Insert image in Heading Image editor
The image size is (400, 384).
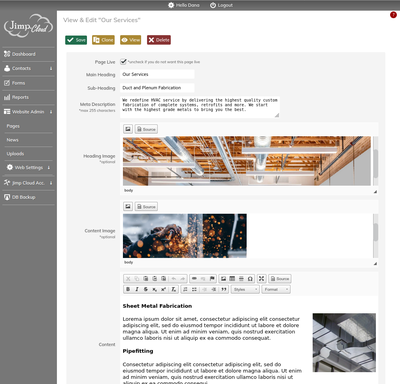128,129
